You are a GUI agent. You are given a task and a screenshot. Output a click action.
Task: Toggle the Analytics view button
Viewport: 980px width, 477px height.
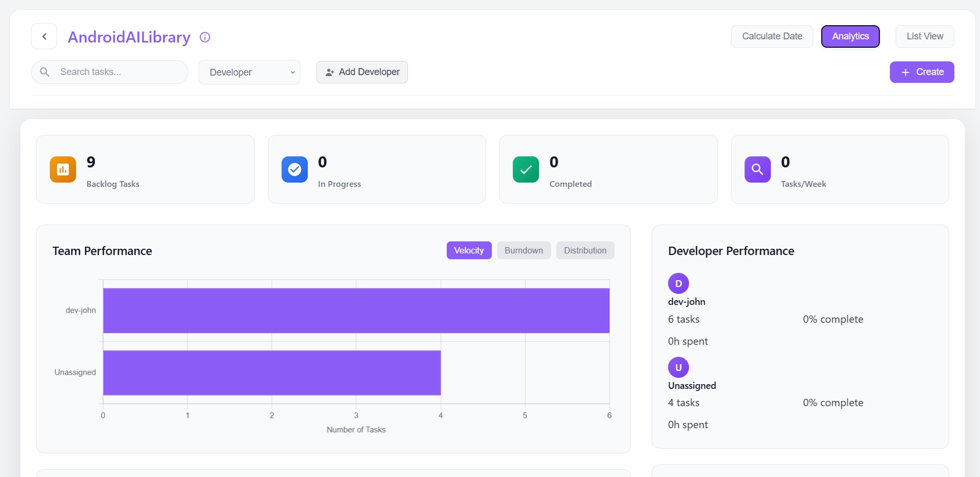(850, 36)
